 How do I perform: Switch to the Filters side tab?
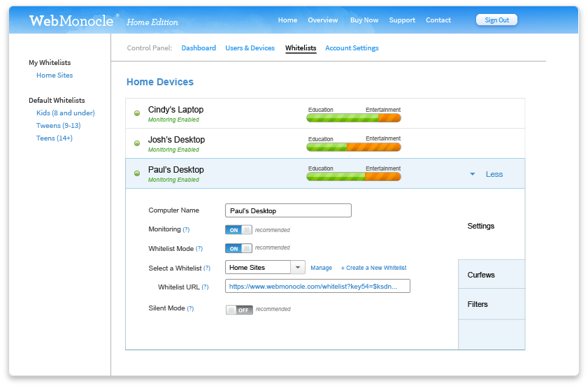click(492, 304)
